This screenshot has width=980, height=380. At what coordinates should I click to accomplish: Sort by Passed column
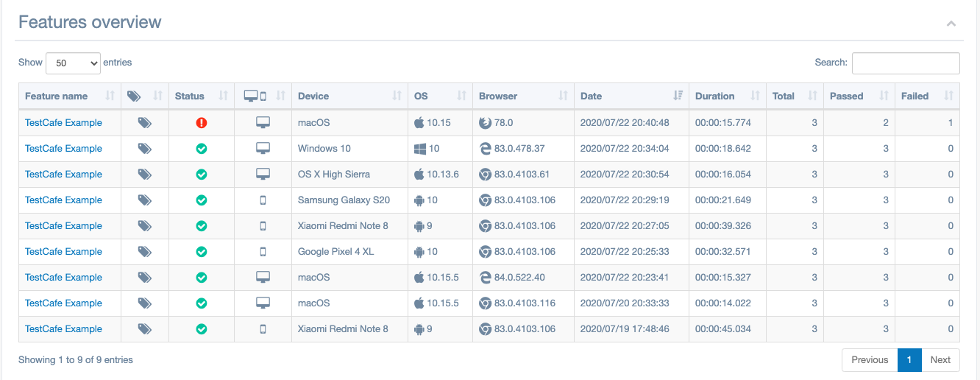tap(859, 96)
